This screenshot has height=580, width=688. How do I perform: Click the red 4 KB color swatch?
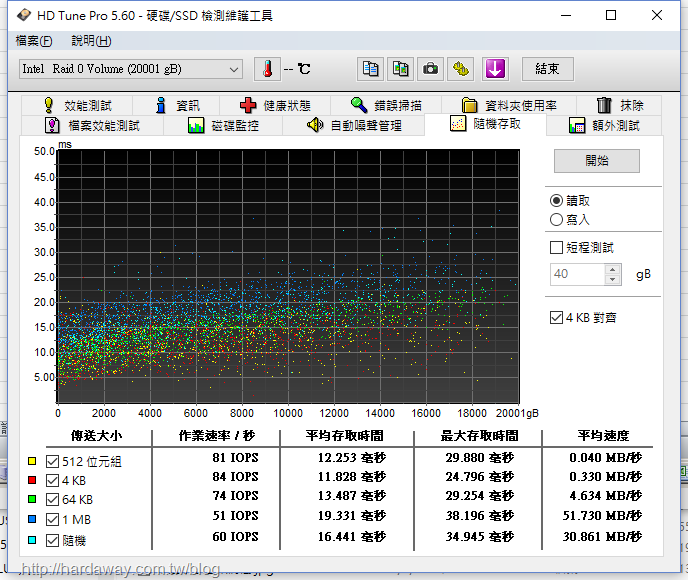[x=32, y=480]
